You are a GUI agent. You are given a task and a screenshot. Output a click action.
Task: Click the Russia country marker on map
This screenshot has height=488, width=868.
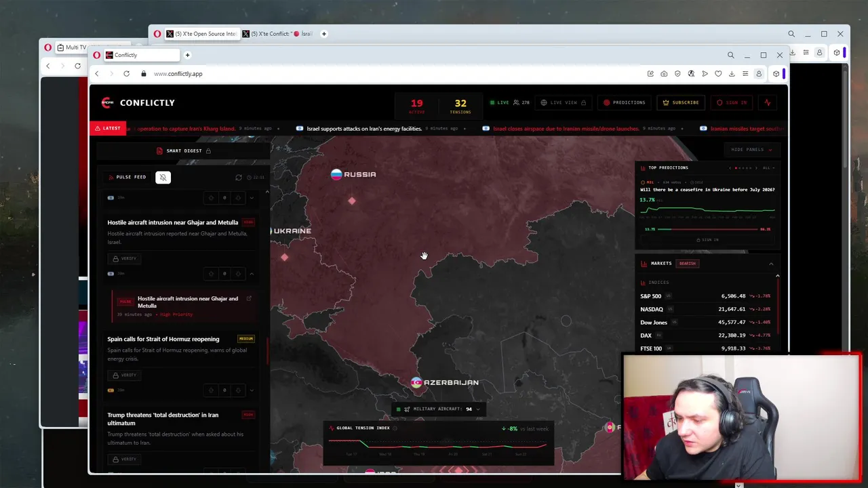tap(336, 175)
